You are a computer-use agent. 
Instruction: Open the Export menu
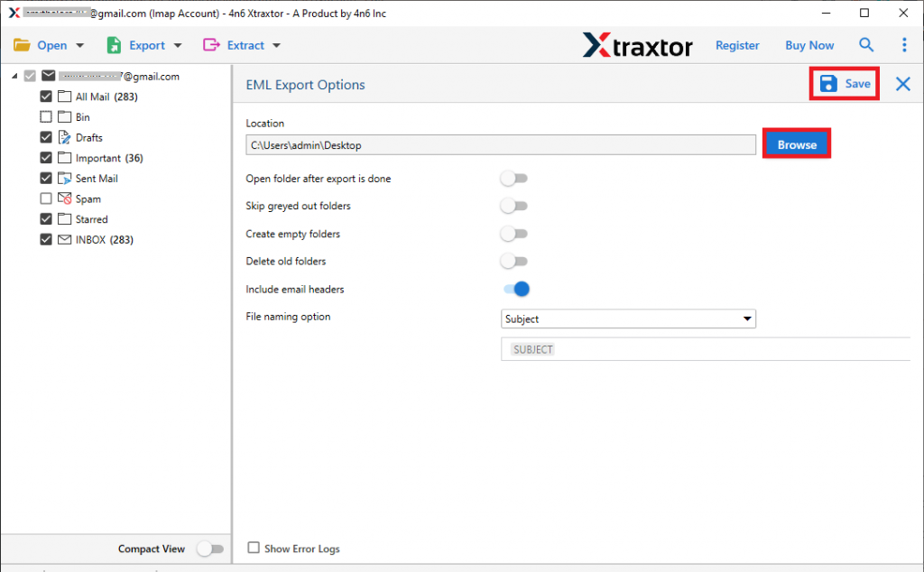pos(144,45)
